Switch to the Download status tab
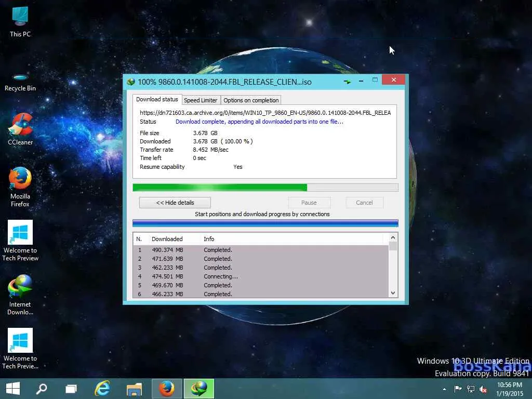This screenshot has width=532, height=399. point(157,99)
